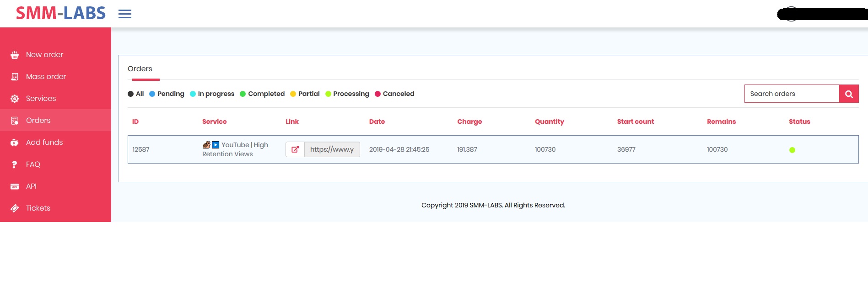The height and width of the screenshot is (291, 868).
Task: Open the user account menu top right
Action: [822, 14]
